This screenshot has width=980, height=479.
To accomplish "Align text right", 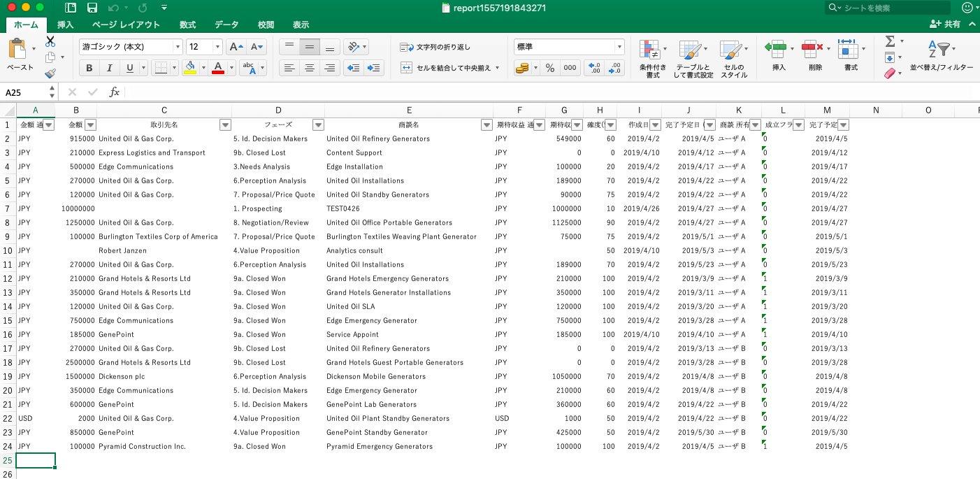I will [x=330, y=68].
